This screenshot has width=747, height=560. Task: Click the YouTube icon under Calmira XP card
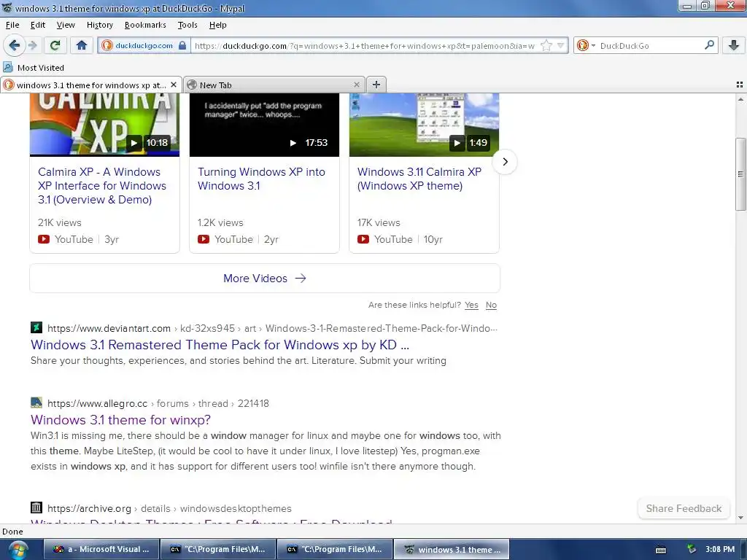click(x=44, y=239)
